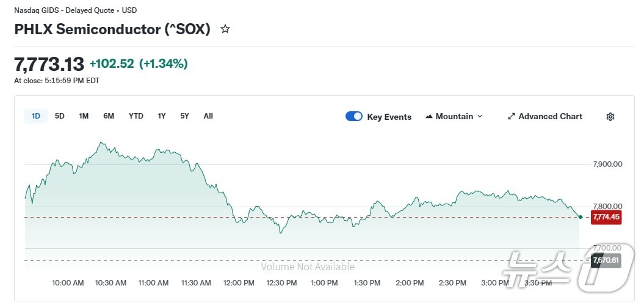Switch to 5Y chart range
The image size is (644, 302).
184,116
